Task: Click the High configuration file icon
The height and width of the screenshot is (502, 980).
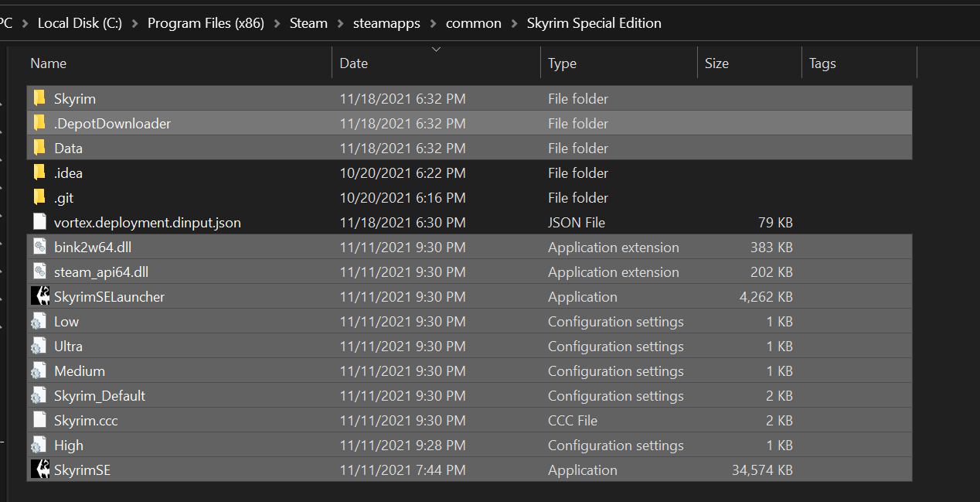Action: pyautogui.click(x=39, y=446)
